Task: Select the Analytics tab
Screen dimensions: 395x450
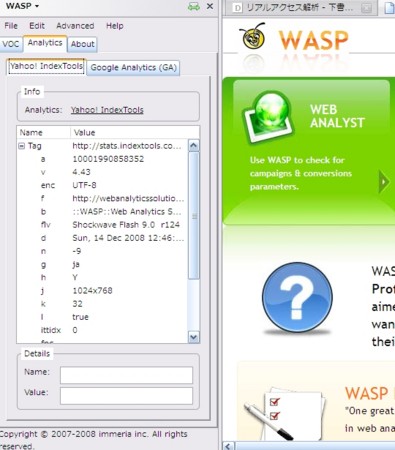Action: coord(45,43)
